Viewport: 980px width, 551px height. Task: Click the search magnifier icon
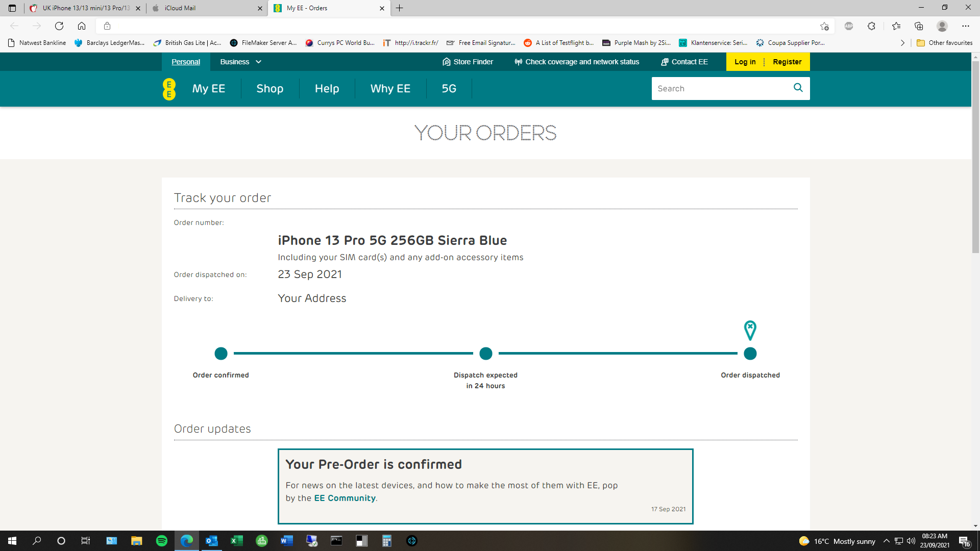tap(798, 88)
